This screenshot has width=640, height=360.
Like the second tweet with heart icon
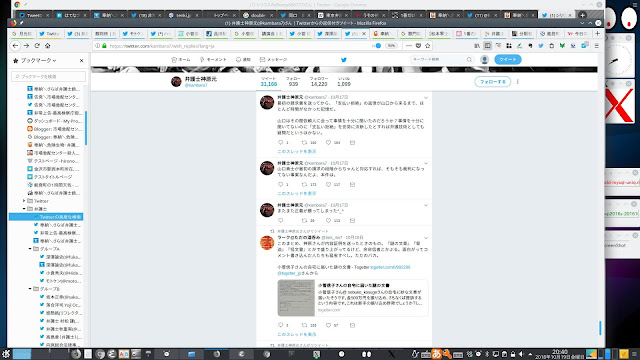click(328, 184)
